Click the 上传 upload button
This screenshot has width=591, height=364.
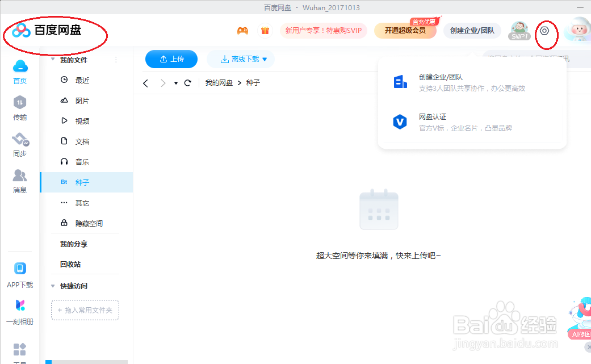[171, 59]
